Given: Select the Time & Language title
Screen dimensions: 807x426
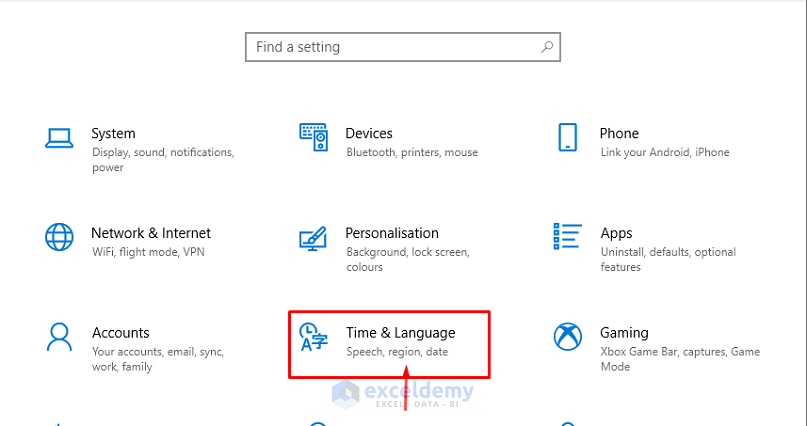Looking at the screenshot, I should [400, 332].
